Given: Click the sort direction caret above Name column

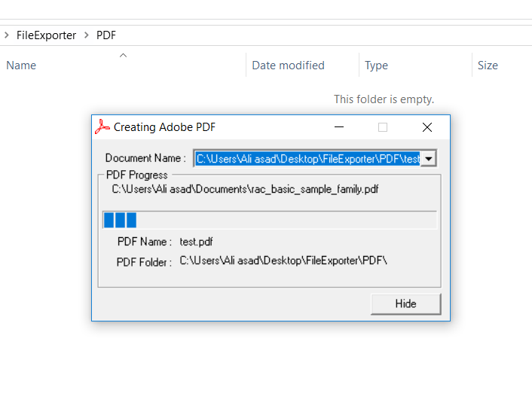Looking at the screenshot, I should 123,55.
